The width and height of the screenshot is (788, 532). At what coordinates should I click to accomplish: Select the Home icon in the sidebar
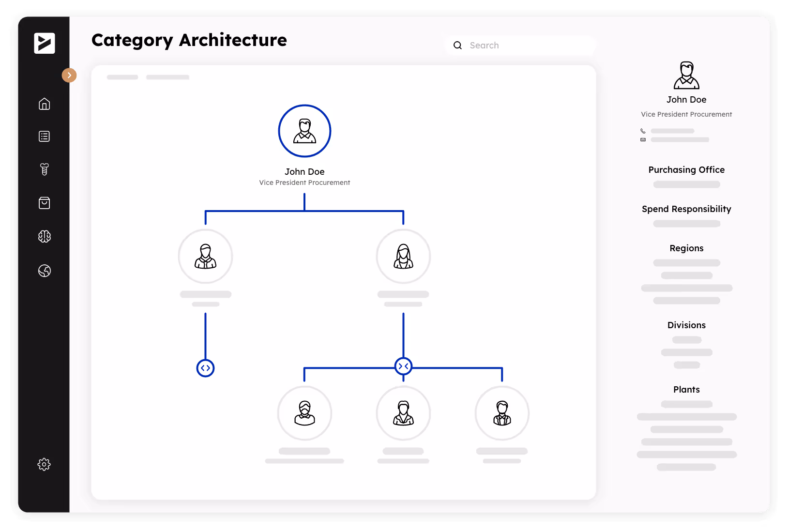tap(44, 104)
